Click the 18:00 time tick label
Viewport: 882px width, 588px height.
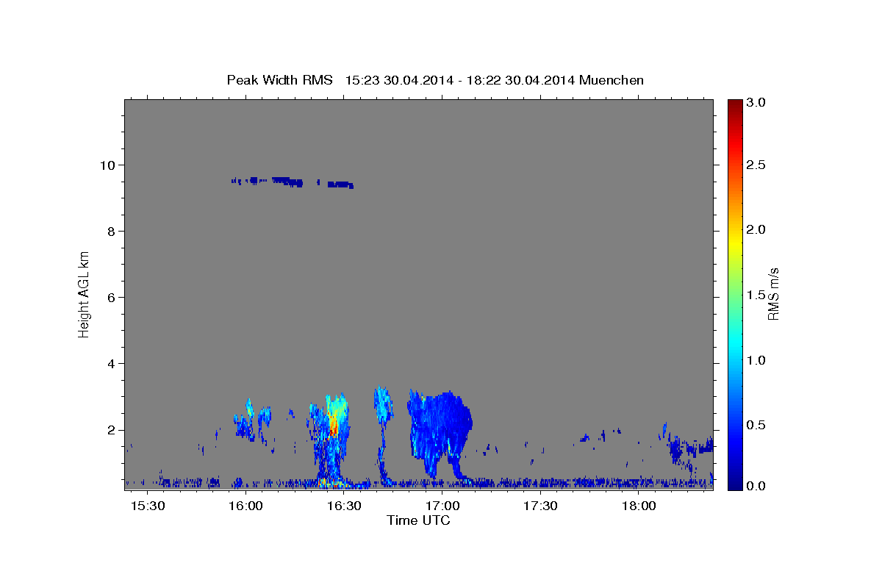click(x=639, y=506)
